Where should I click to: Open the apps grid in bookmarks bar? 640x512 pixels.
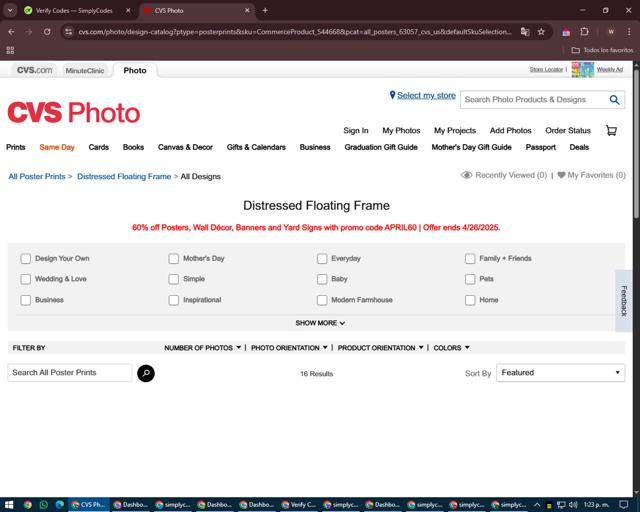[x=10, y=50]
